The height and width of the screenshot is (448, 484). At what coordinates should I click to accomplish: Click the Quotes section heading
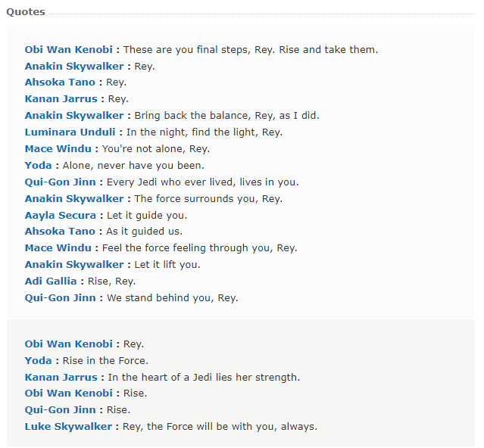coord(26,12)
